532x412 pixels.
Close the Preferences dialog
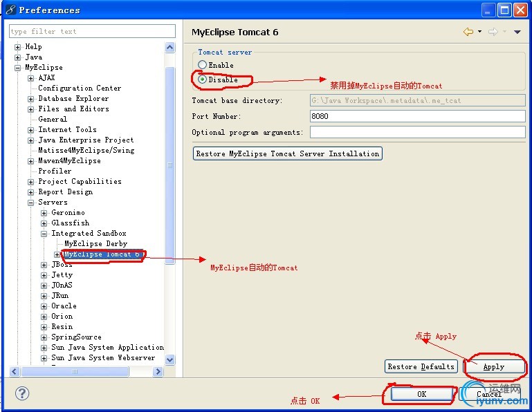(520, 10)
